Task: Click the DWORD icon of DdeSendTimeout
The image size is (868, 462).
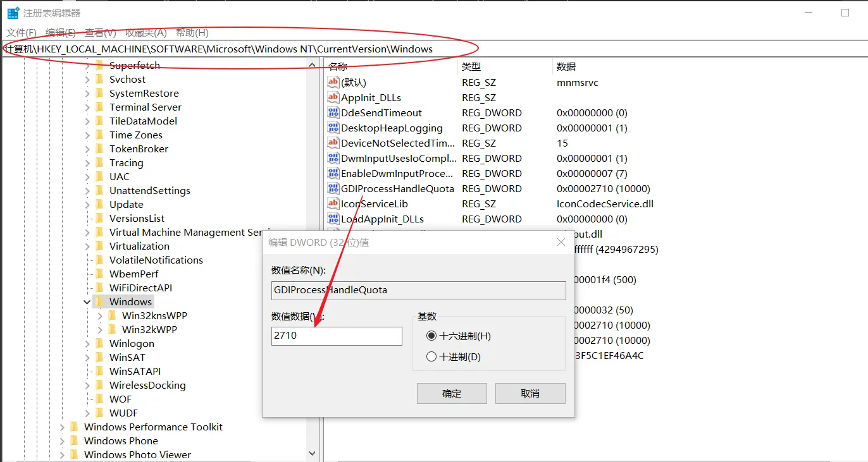Action: coord(333,112)
